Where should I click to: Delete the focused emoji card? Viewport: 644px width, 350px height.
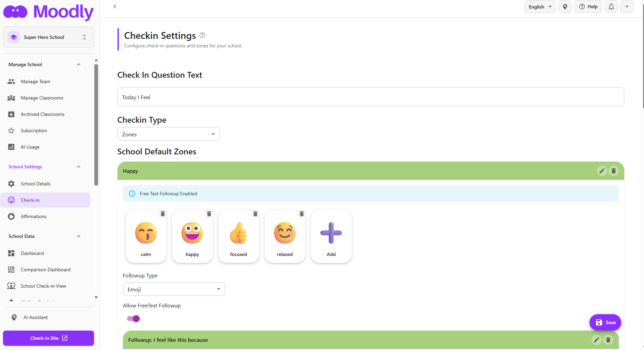tap(255, 214)
